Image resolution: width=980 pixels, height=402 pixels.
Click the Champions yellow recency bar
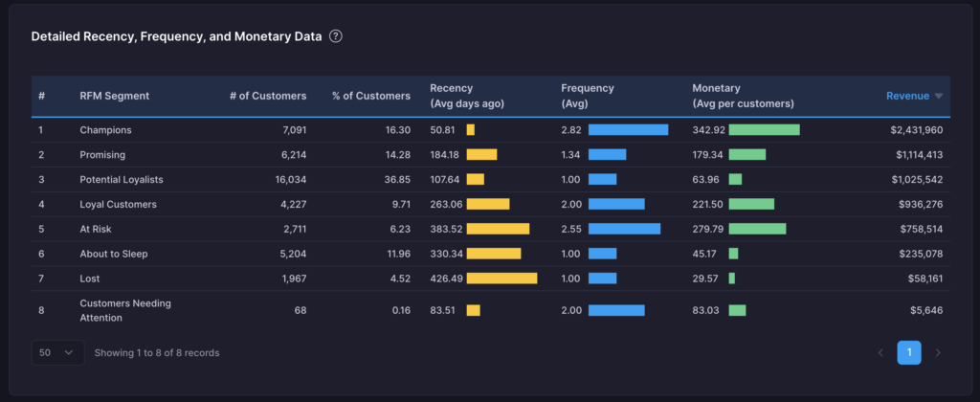point(471,130)
